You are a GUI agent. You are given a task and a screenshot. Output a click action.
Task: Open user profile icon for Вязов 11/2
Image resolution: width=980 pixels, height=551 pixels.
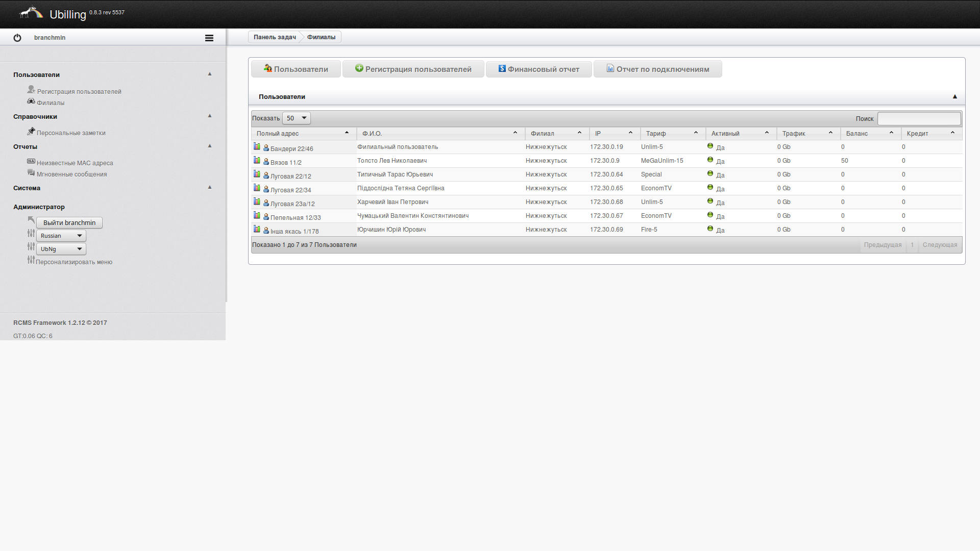tap(266, 162)
